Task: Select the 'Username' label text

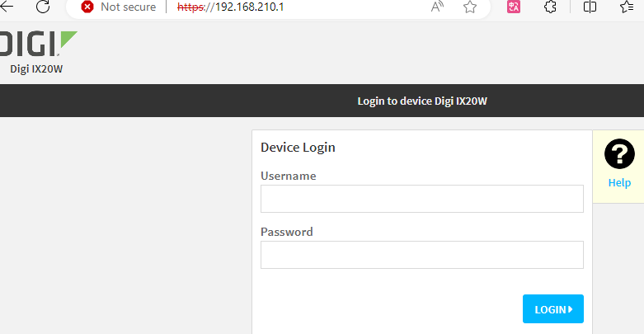Action: coord(289,176)
